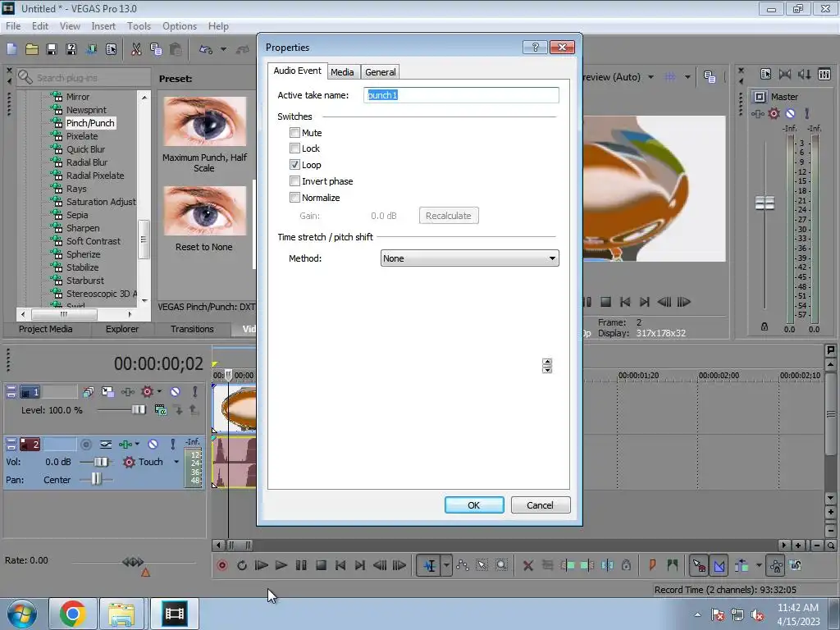Click OK in Properties dialog
Viewport: 840px width, 630px height.
[474, 505]
